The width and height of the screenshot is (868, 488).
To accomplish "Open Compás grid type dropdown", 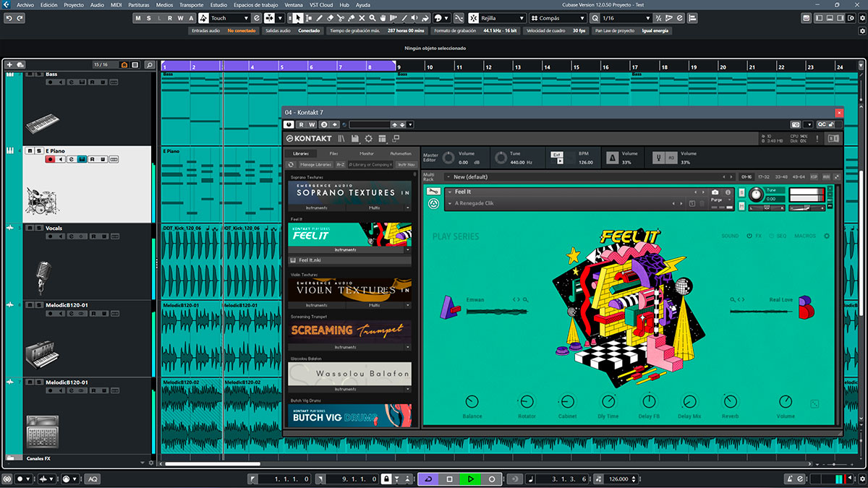I will click(559, 18).
